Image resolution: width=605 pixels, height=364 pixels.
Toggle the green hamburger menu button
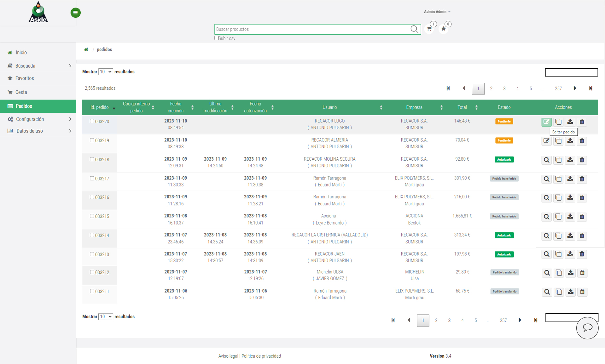coord(75,13)
